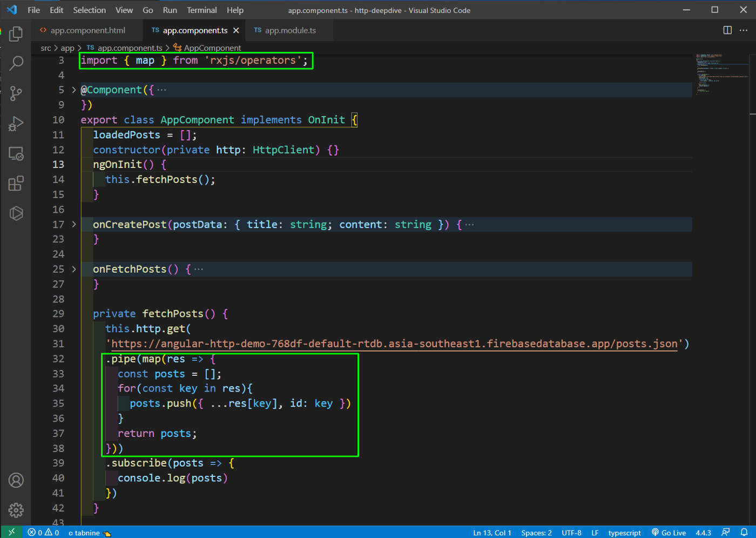Split the editor to the right
The height and width of the screenshot is (538, 756).
click(x=727, y=30)
